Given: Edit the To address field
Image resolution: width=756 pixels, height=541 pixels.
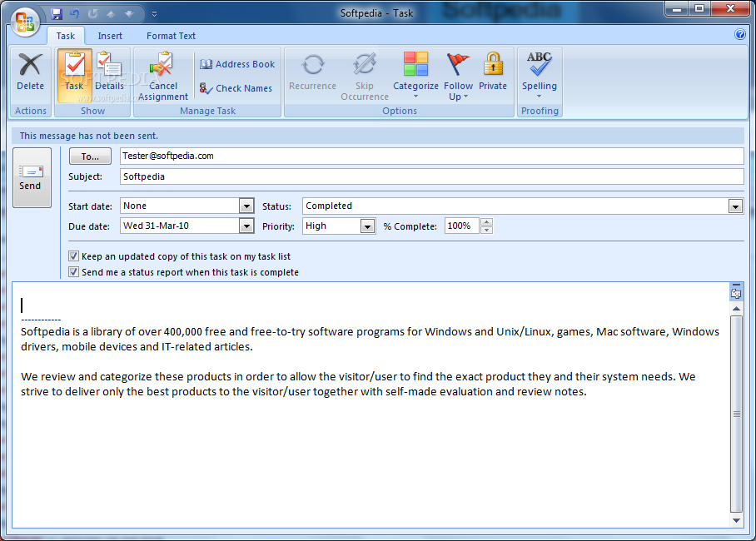Looking at the screenshot, I should click(431, 156).
